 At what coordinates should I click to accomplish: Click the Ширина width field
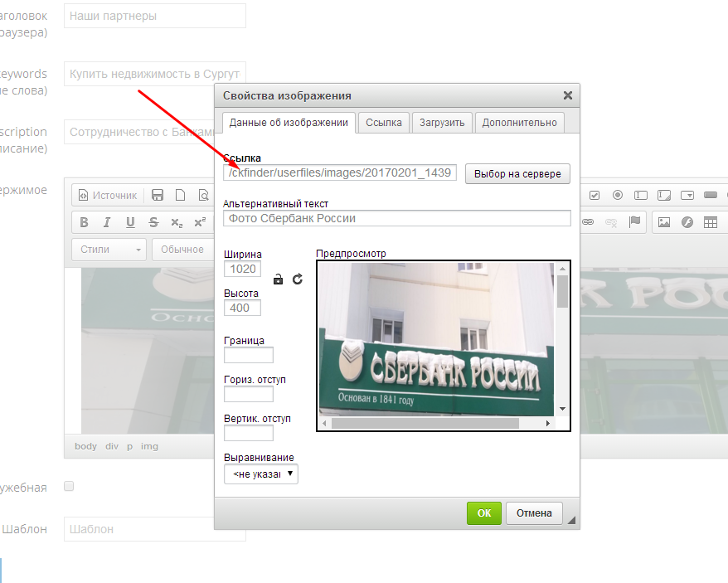coord(242,269)
